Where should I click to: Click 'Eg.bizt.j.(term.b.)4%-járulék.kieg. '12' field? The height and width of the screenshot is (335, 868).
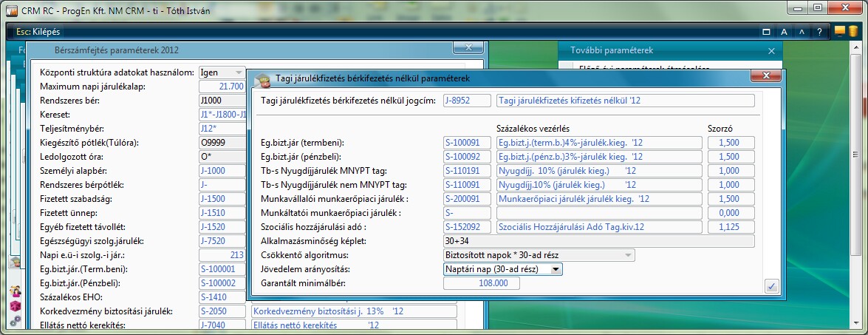pos(600,142)
